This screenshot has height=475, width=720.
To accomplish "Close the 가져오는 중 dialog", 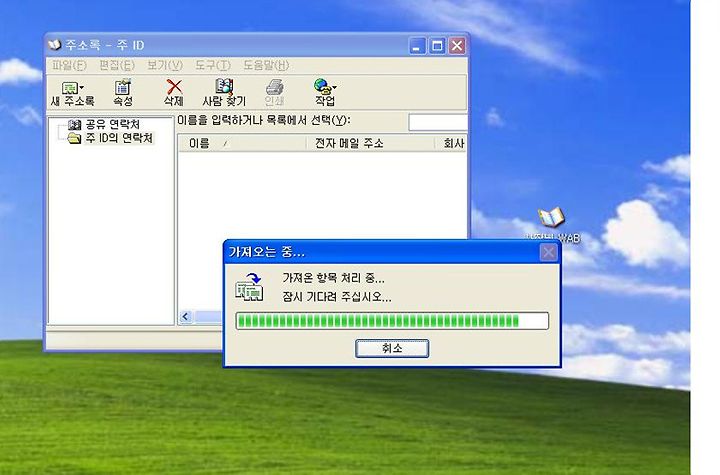I will pyautogui.click(x=548, y=252).
